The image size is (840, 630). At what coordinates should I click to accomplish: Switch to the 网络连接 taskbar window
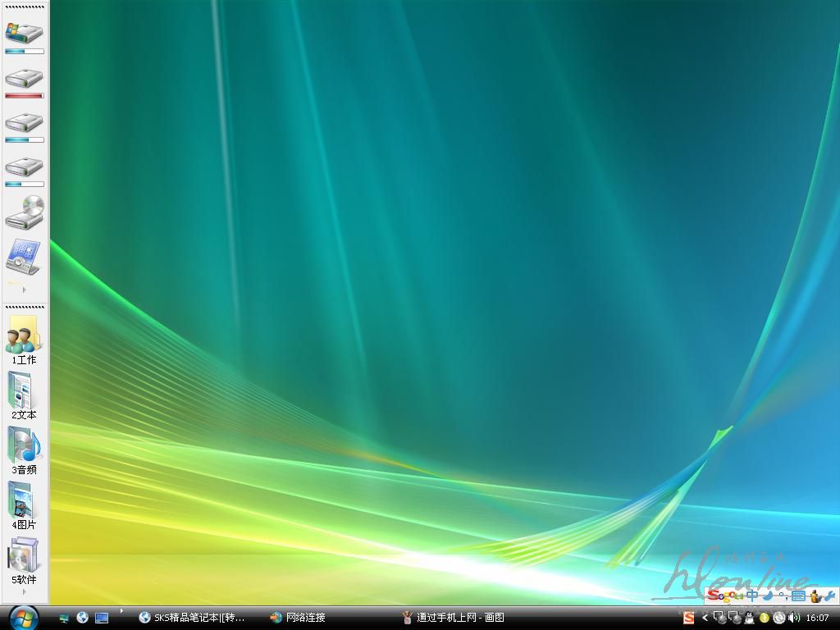click(299, 618)
